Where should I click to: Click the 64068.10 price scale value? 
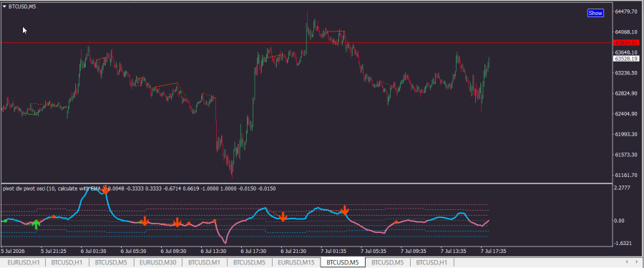click(x=626, y=32)
